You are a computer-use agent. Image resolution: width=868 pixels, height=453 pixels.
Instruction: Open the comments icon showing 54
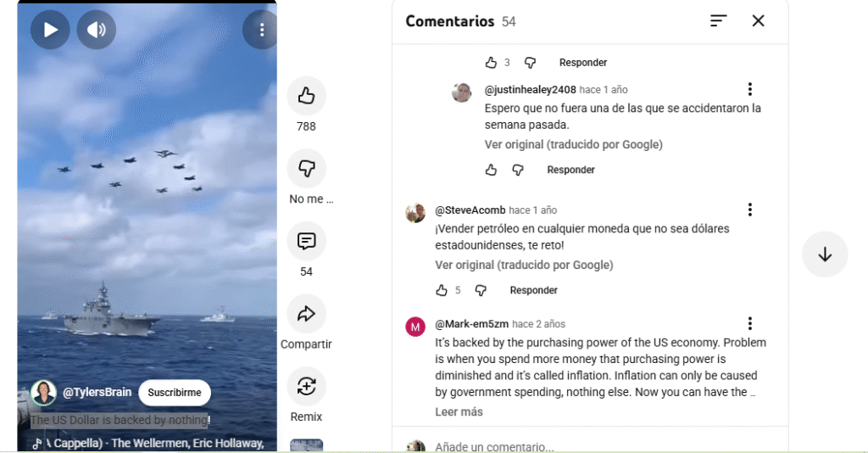(x=306, y=241)
